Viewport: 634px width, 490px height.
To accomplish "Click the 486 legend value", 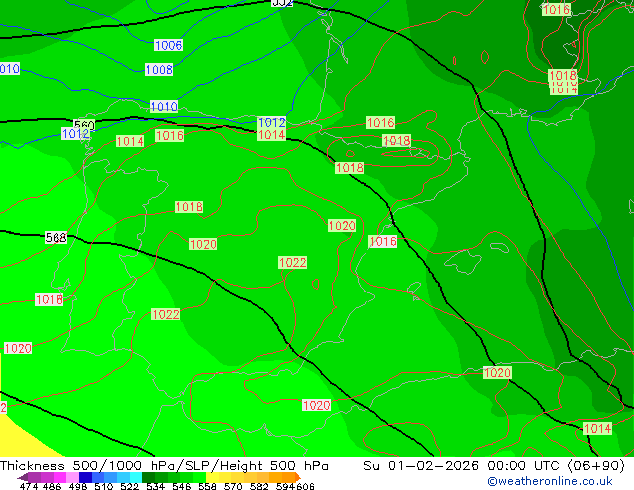I will 52,486.
